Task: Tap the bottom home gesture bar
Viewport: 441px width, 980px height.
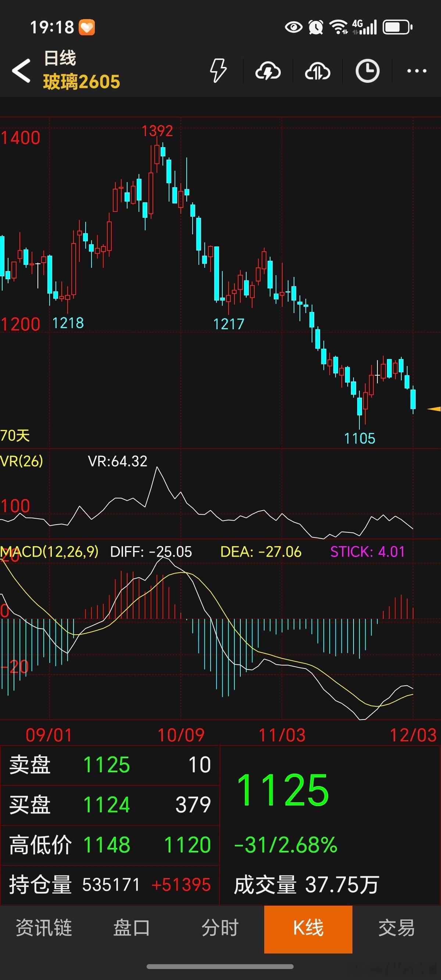Action: pyautogui.click(x=220, y=967)
